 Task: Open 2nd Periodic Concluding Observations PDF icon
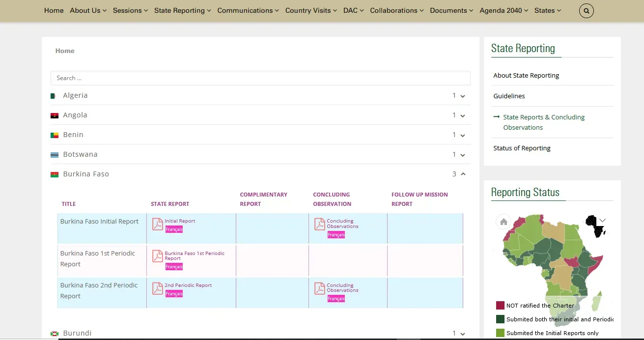coord(319,288)
